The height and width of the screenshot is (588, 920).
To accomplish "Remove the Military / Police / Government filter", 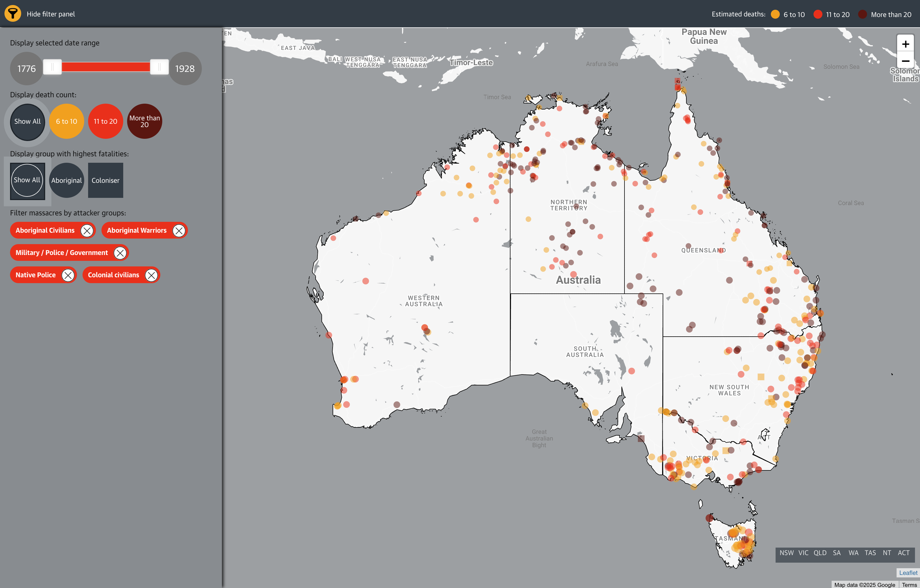I will 120,252.
